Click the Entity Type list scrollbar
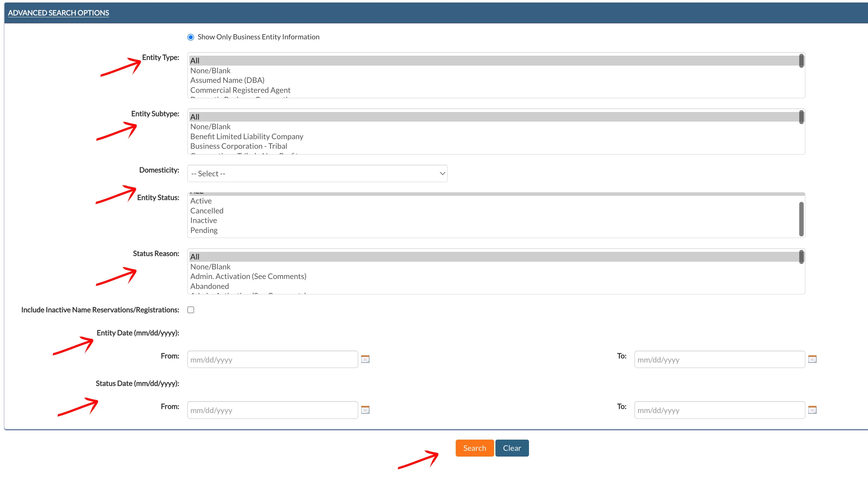Screen dimensions: 868x478 (801, 61)
